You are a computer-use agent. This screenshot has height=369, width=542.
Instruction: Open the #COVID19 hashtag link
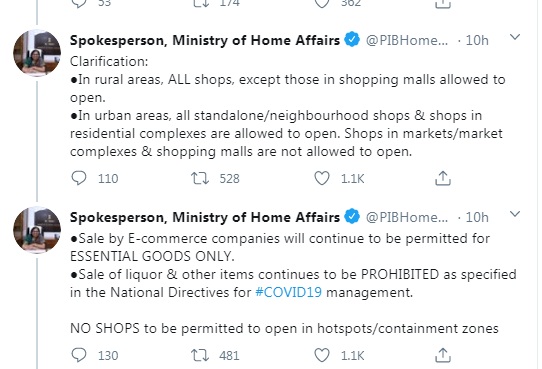(x=289, y=293)
